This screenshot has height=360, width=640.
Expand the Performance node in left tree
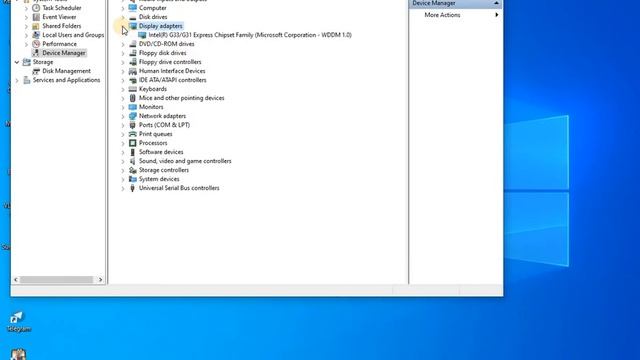pos(27,44)
